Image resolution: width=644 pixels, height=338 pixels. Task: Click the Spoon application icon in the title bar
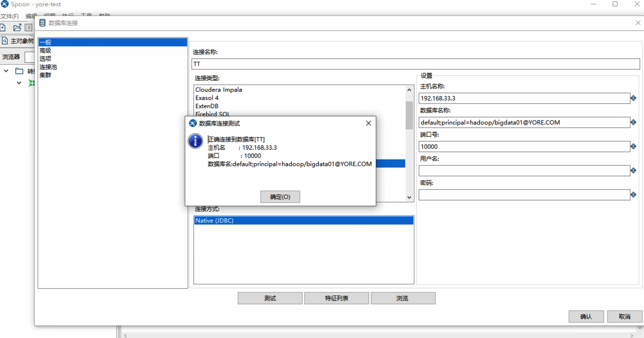pyautogui.click(x=5, y=4)
